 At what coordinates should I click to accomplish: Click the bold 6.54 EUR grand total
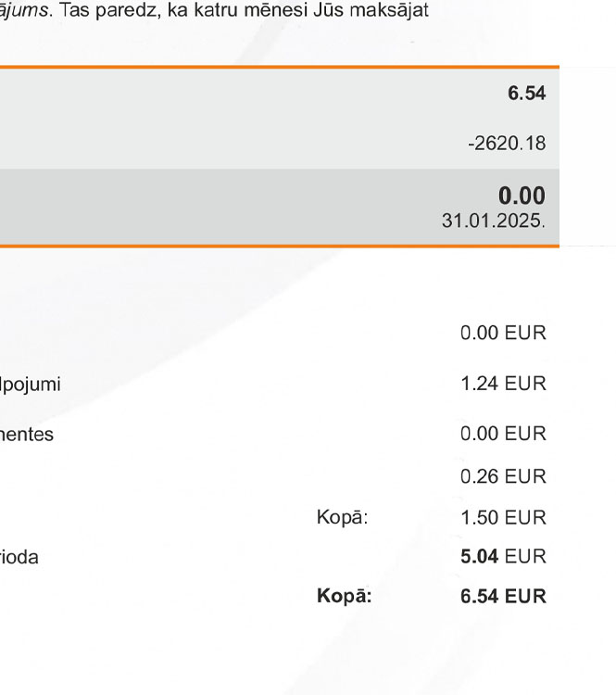coord(503,596)
